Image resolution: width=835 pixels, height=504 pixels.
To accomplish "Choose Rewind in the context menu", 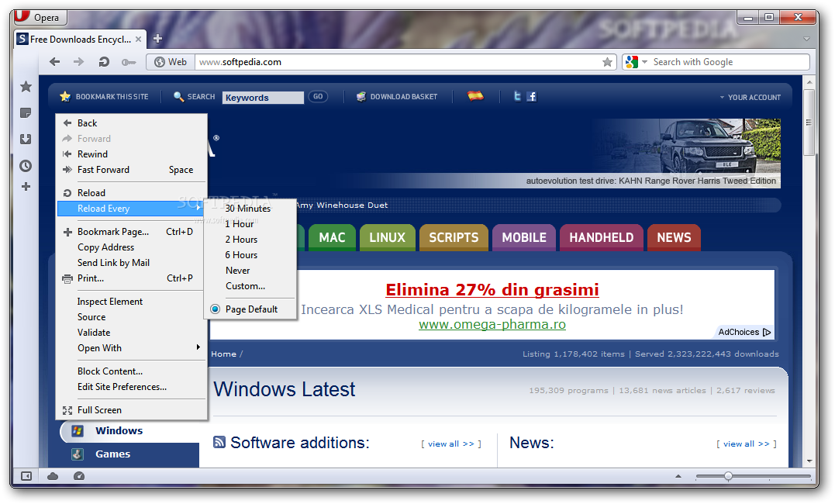I will click(132, 154).
